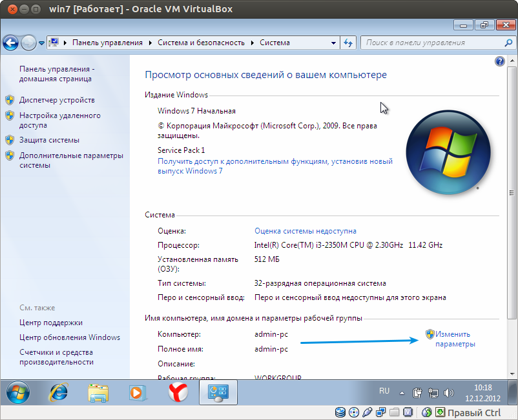Click Изменить параметры link
Screen dimensions: 518x420
click(455, 339)
